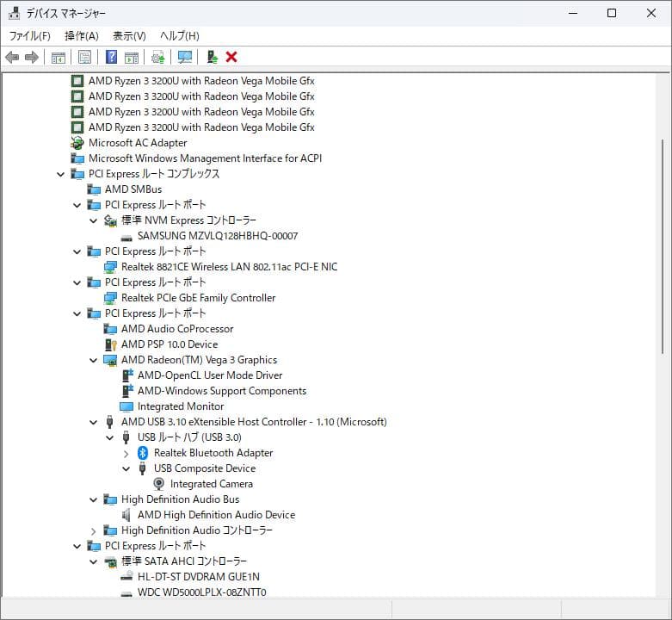
Task: Expand High Definition Audio コントローラー node
Action: (x=94, y=530)
